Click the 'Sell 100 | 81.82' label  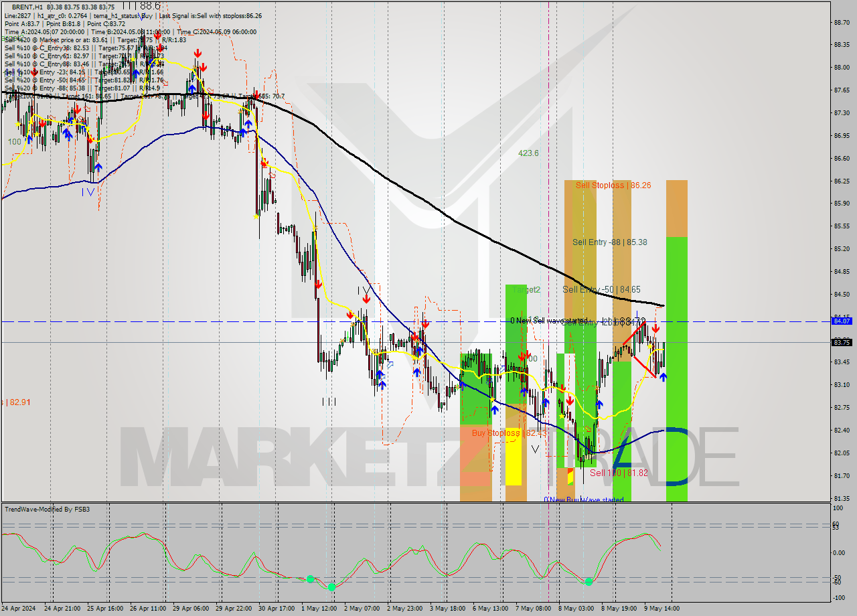tap(619, 473)
